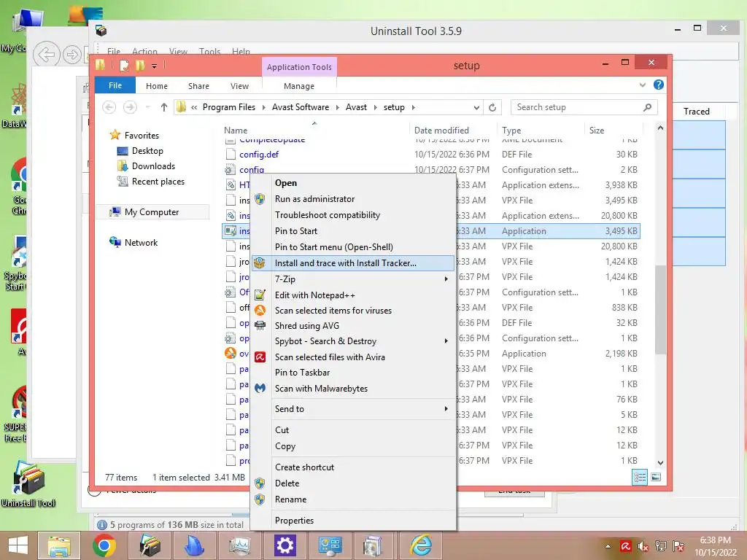Open File Explorer from the taskbar
Viewport: 747px width, 560px height.
pyautogui.click(x=59, y=545)
